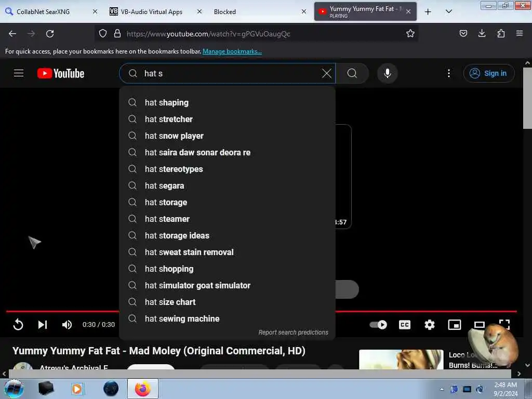Click the page vertical scrollbar thumb
The image size is (532, 399).
[527, 98]
